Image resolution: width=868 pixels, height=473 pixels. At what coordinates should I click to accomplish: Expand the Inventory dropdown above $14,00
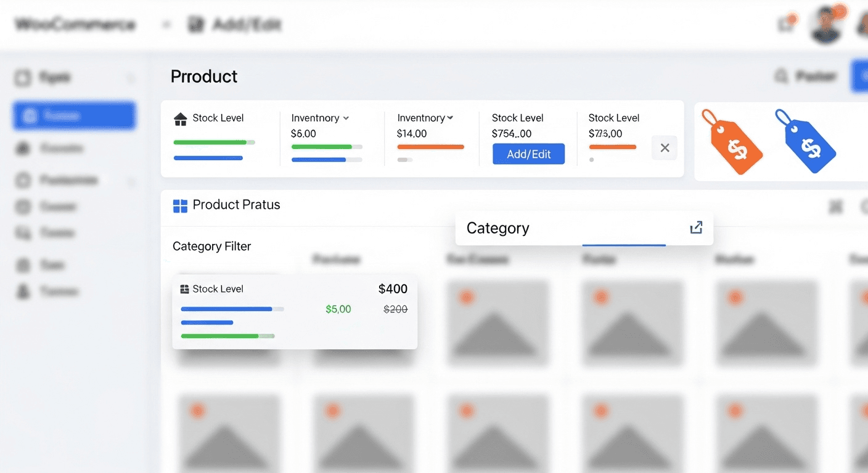(450, 118)
